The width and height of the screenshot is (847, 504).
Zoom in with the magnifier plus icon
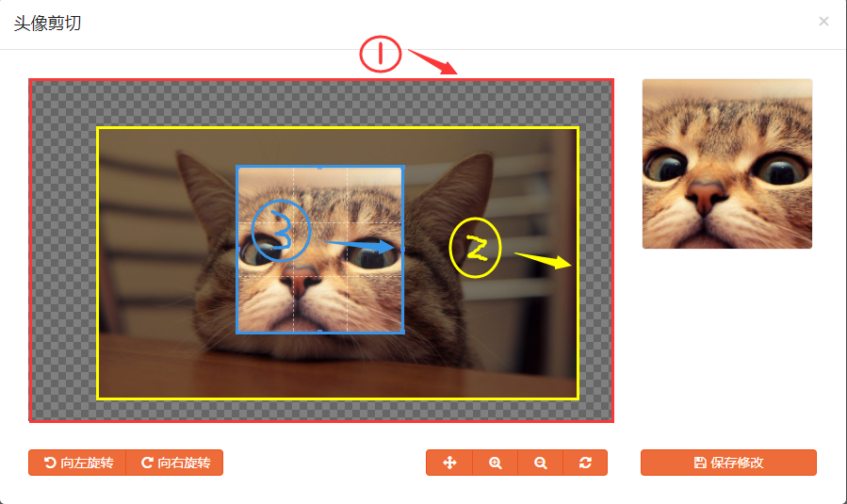(495, 463)
